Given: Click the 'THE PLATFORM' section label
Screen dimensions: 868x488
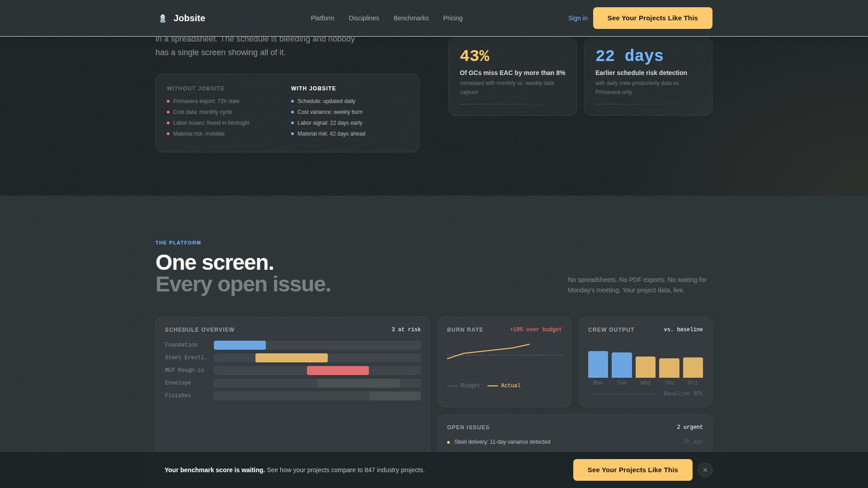Looking at the screenshot, I should click(178, 243).
